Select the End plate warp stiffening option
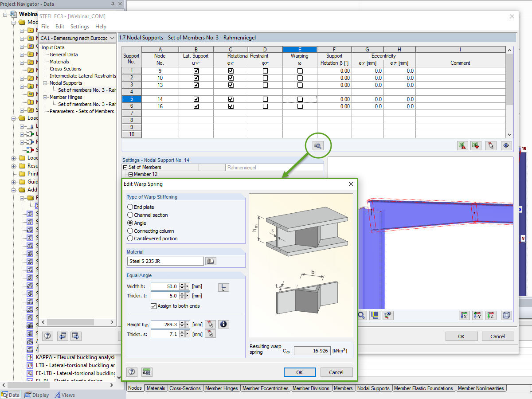 pyautogui.click(x=130, y=207)
